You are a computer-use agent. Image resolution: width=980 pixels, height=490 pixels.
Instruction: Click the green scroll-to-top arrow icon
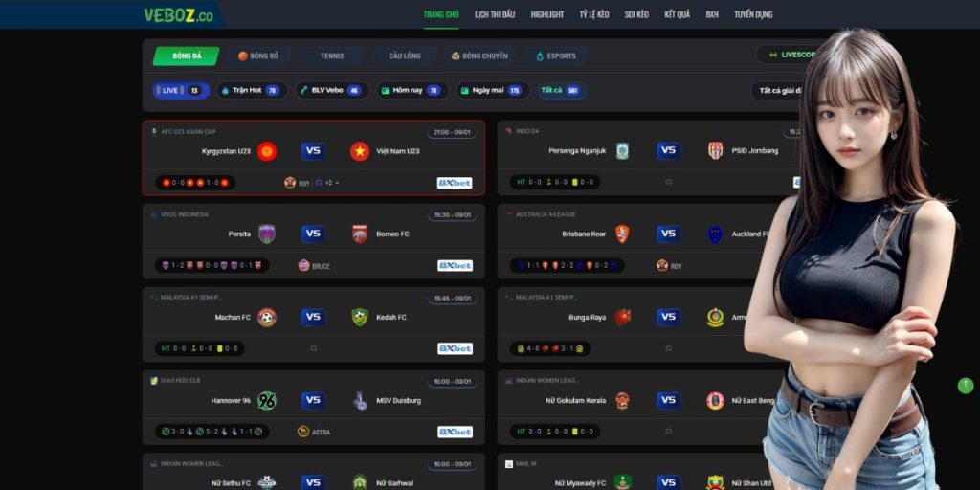click(966, 385)
